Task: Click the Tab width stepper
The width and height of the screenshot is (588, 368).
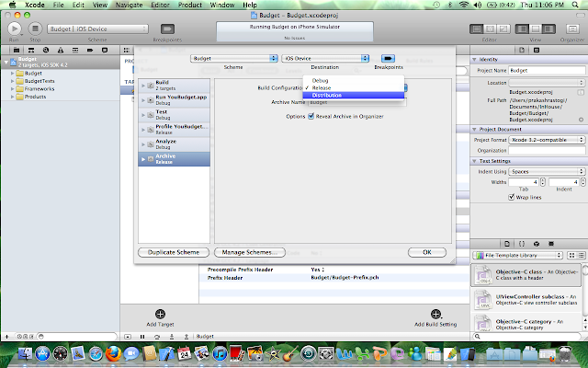Action: tap(542, 182)
